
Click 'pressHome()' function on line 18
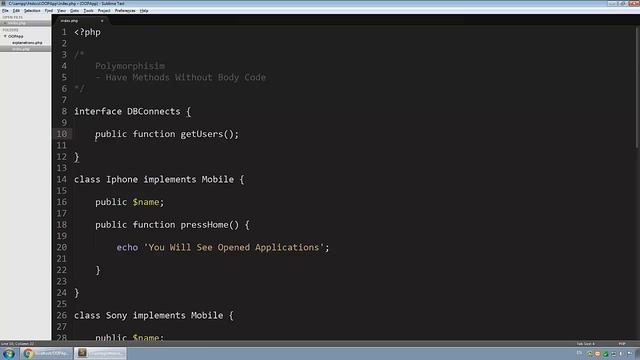[x=209, y=225]
